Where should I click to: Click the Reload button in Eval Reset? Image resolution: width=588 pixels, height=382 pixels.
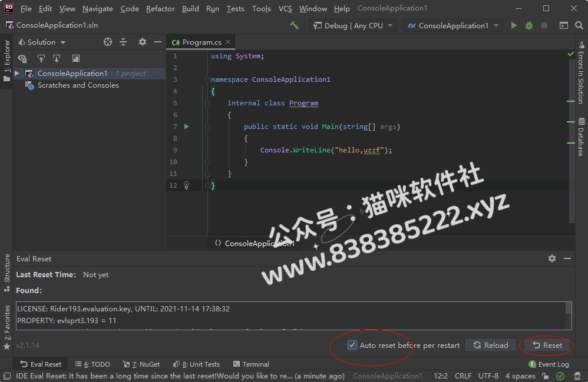pyautogui.click(x=491, y=346)
